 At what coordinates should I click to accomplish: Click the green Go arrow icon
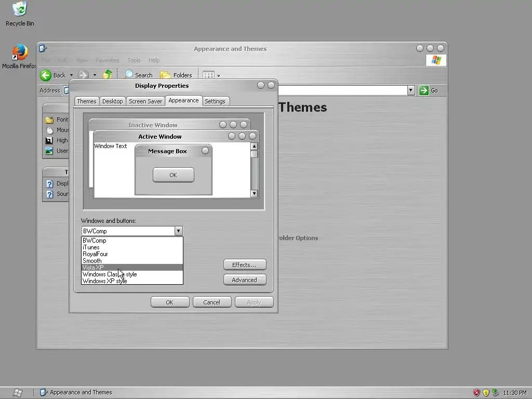pos(424,90)
